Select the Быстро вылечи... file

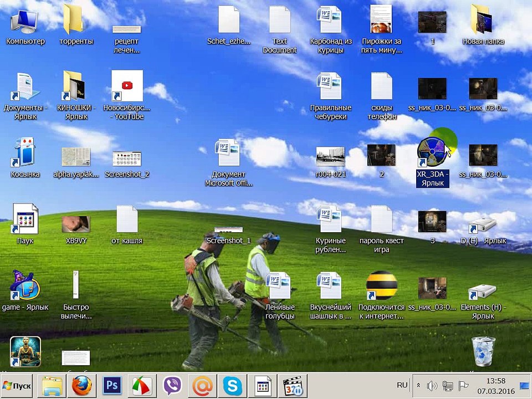coord(76,295)
